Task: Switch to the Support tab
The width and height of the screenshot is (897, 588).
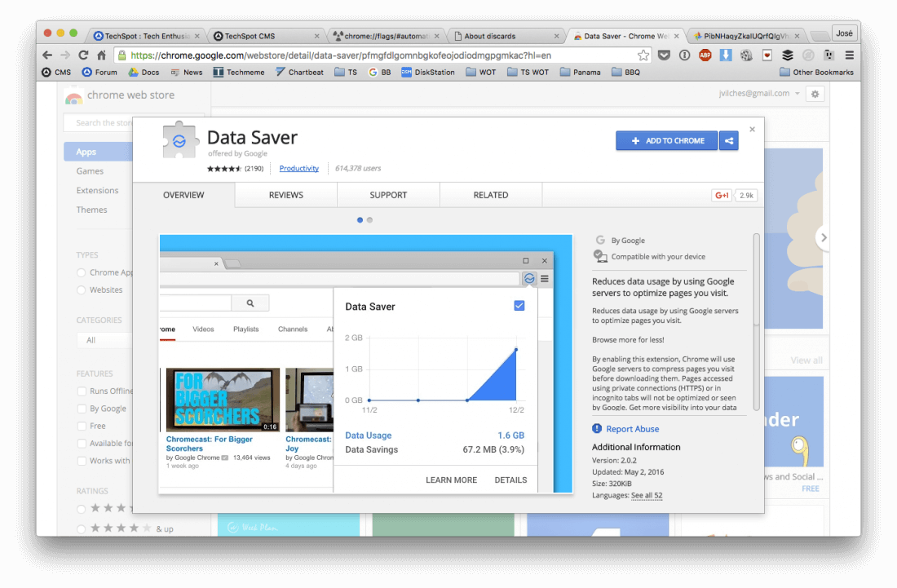Action: (x=388, y=195)
